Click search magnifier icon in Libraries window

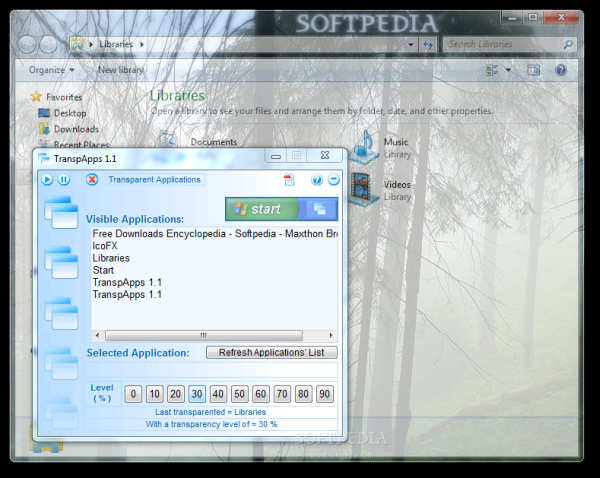568,44
